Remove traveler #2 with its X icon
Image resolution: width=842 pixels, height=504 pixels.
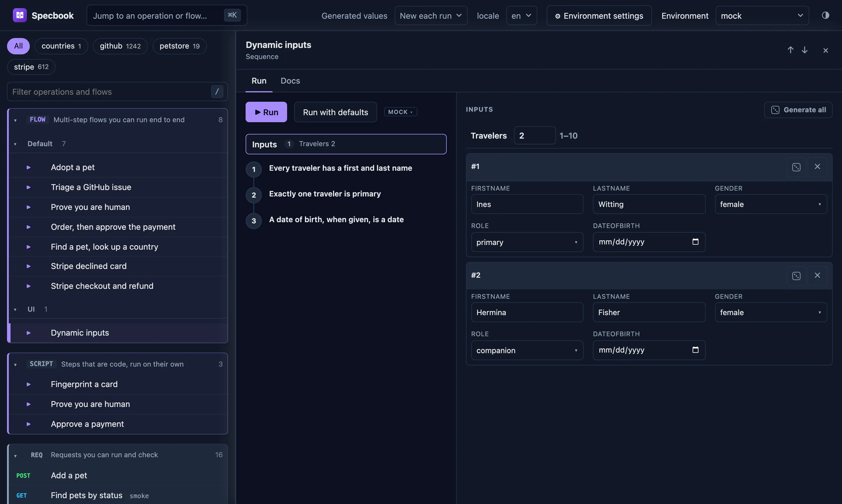click(817, 275)
